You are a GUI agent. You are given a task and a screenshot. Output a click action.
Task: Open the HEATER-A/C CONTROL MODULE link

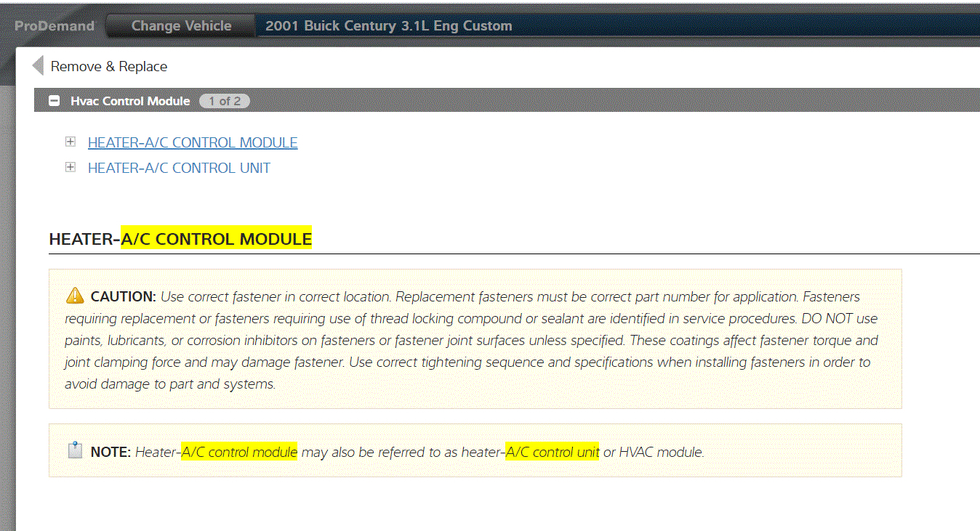click(x=193, y=142)
